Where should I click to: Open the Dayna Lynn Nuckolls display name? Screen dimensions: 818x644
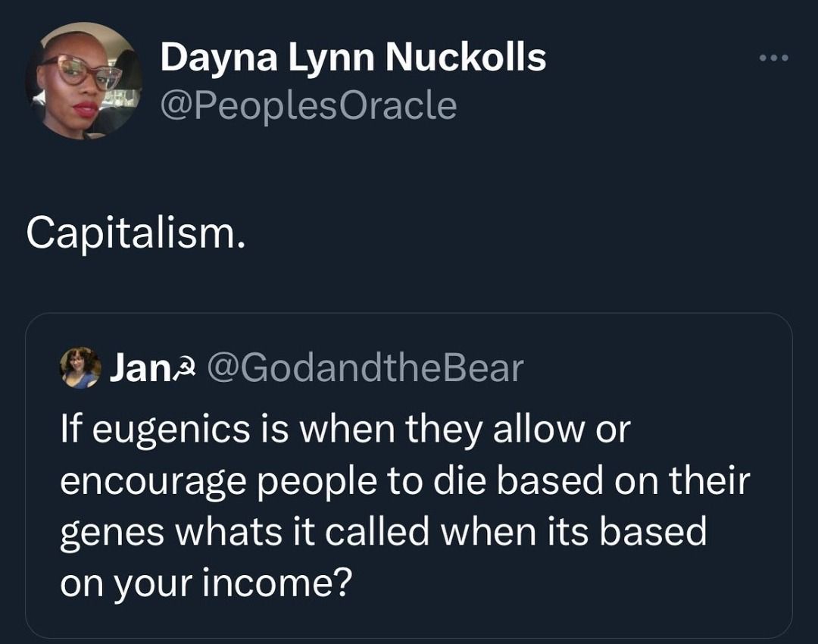[352, 58]
